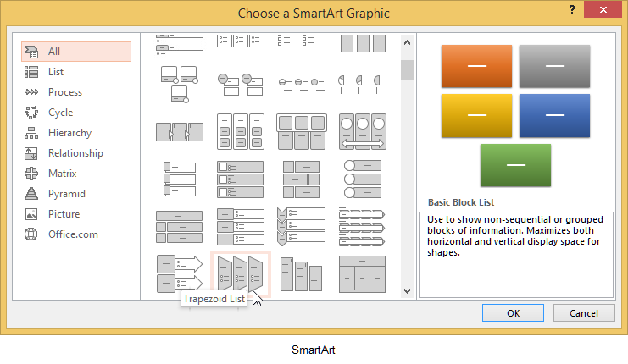This screenshot has height=364, width=628.
Task: Show Relationship layouts
Action: [x=75, y=153]
